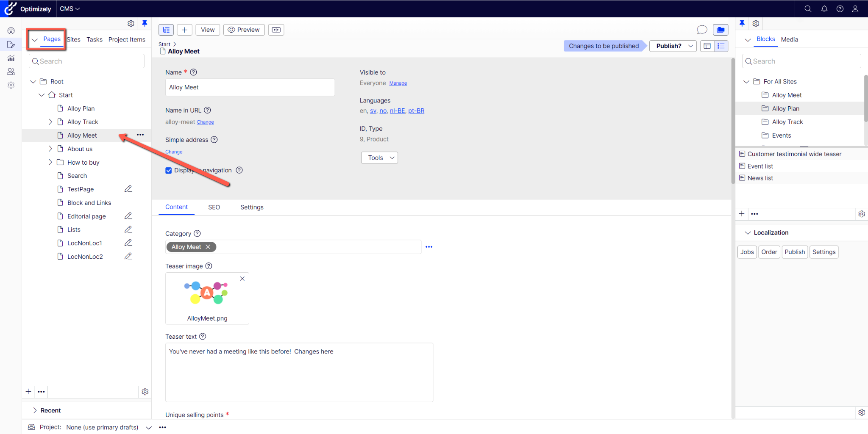Open the right pane settings gear at top
This screenshot has height=434, width=868.
[756, 24]
